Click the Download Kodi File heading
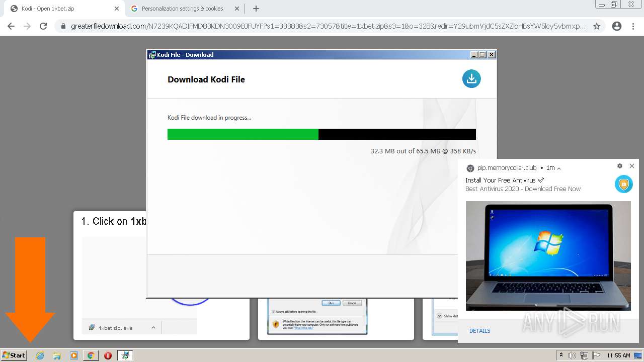 (x=206, y=79)
